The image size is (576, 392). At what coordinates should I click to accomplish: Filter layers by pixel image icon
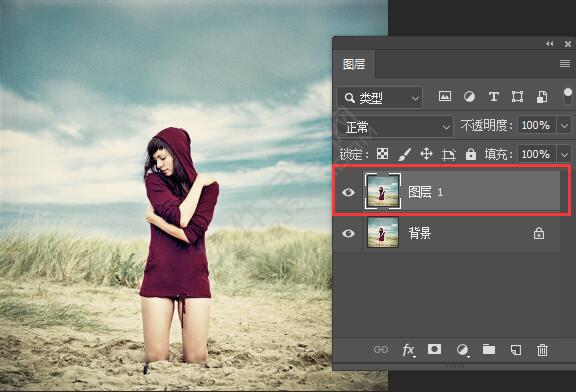click(445, 97)
